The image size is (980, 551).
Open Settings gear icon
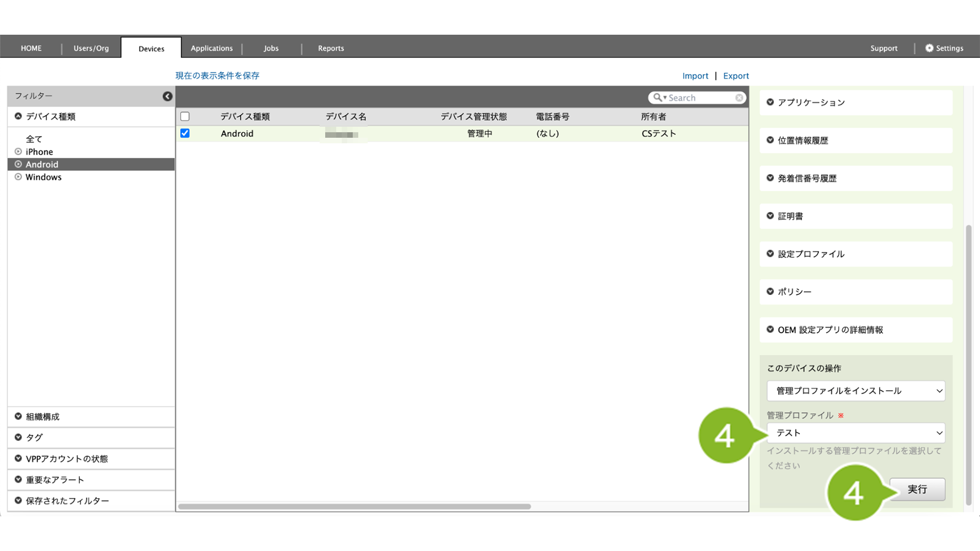point(929,48)
